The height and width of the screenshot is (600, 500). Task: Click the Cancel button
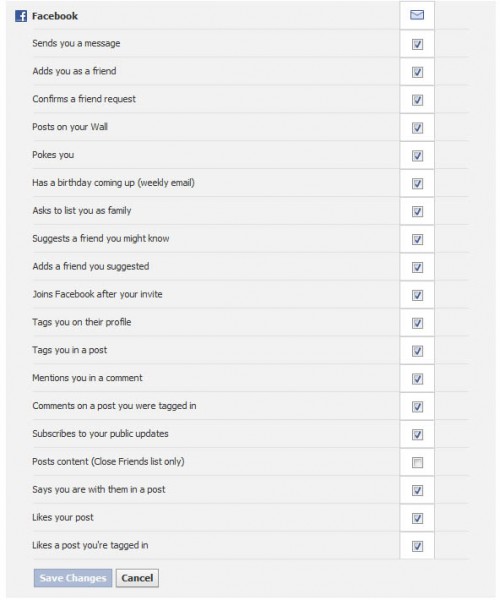coord(137,578)
